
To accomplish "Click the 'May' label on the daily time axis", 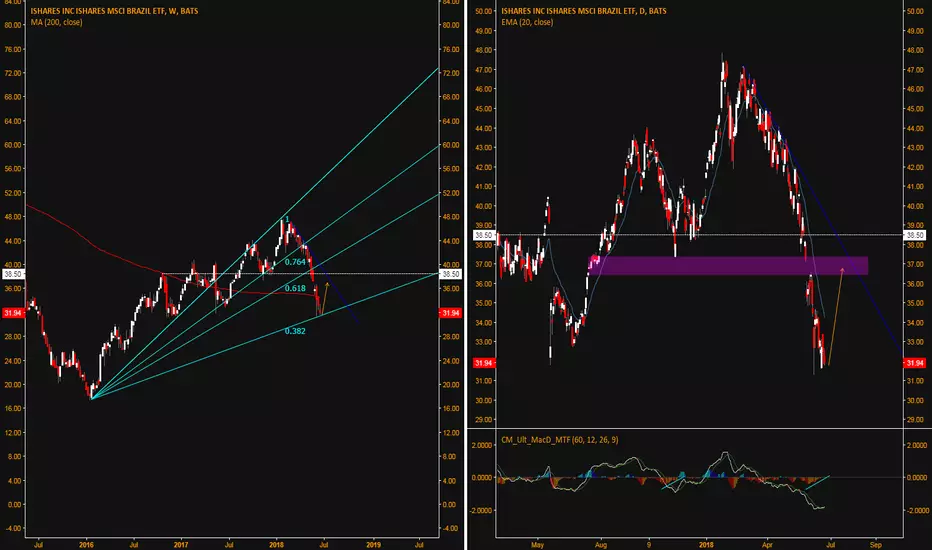I will point(537,545).
